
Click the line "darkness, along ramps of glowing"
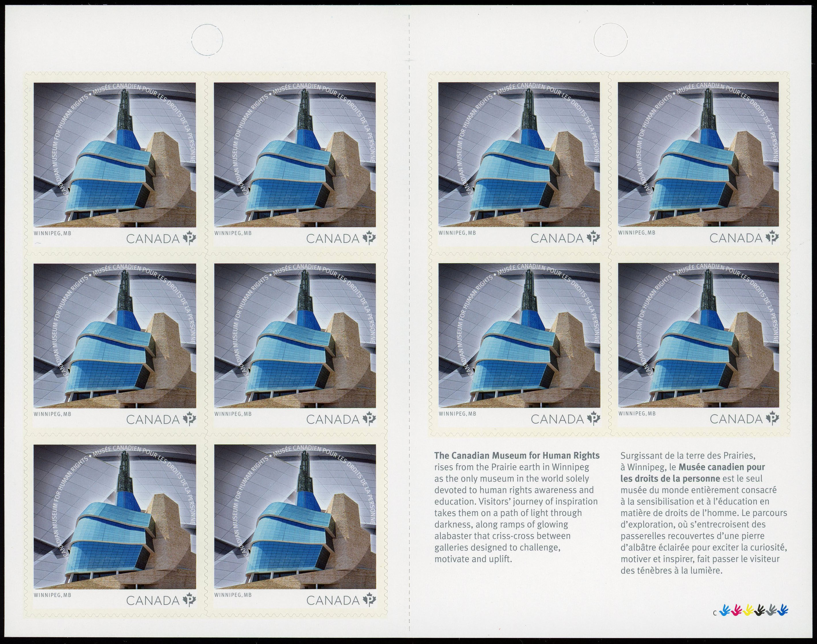point(501,524)
